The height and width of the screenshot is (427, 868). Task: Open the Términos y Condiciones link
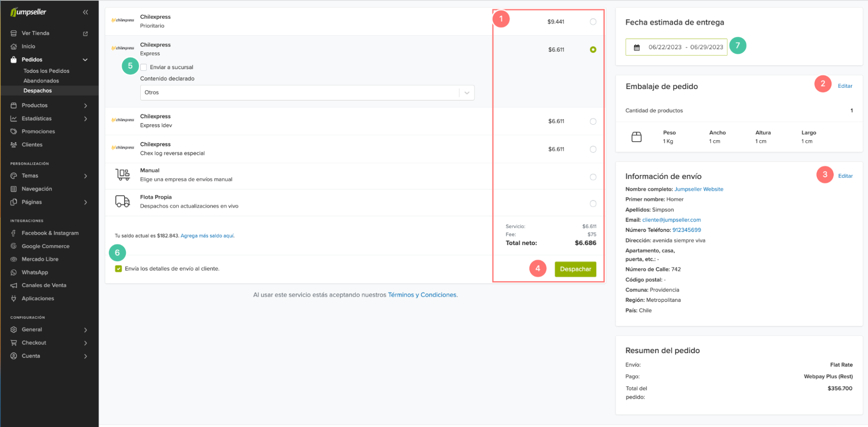click(x=422, y=295)
